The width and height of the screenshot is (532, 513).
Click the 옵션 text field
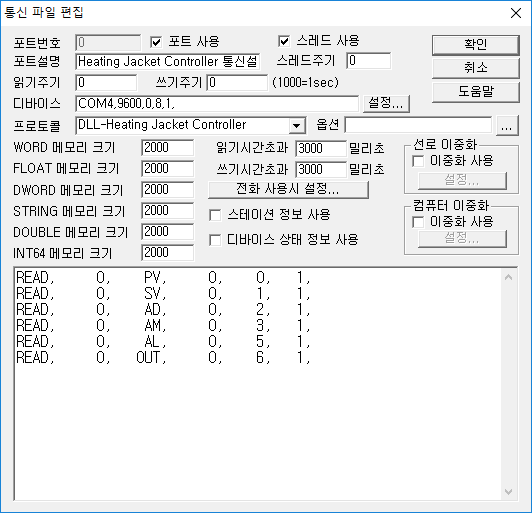pyautogui.click(x=418, y=125)
